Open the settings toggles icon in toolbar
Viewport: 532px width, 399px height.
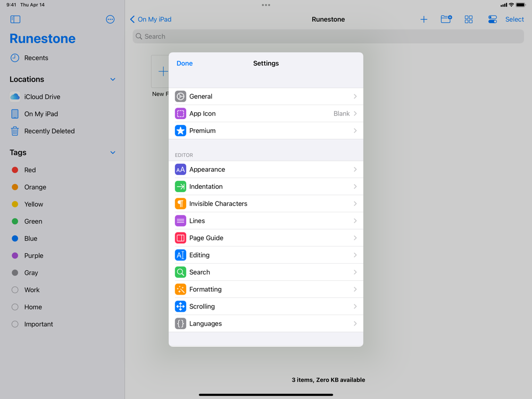pos(492,19)
